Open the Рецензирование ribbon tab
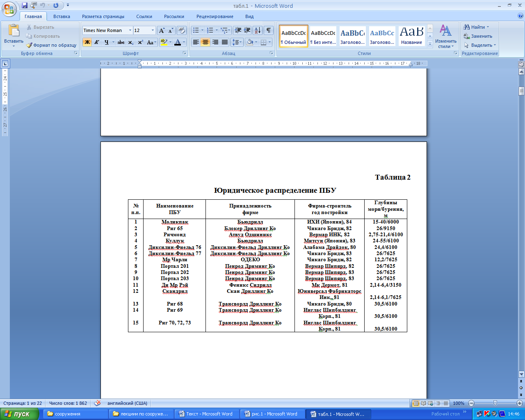Viewport: 525px width, 420px height. point(215,16)
